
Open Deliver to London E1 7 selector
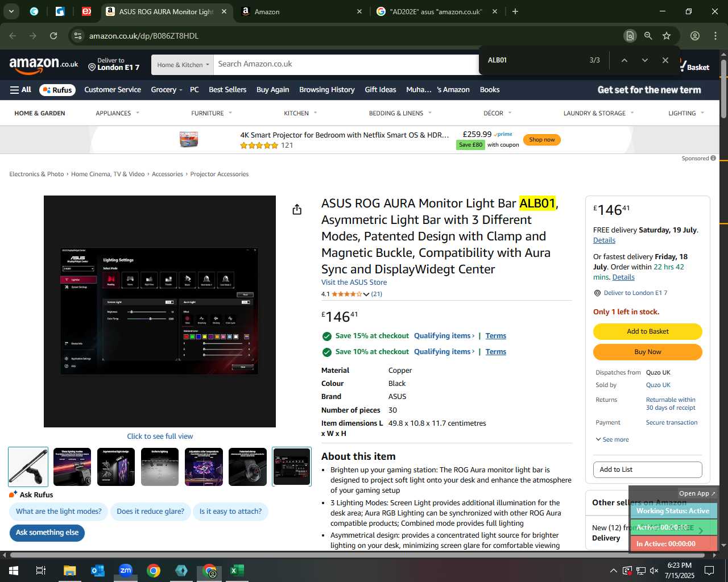(114, 64)
